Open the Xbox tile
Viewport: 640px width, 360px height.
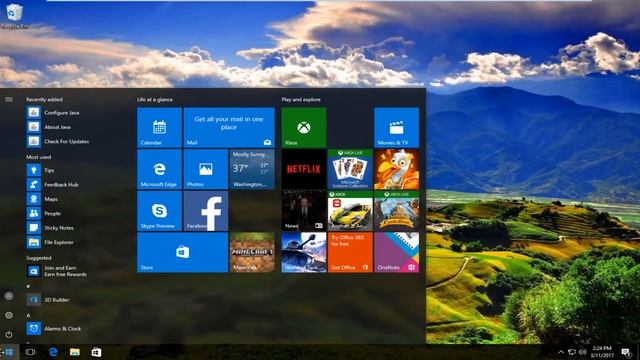(304, 127)
